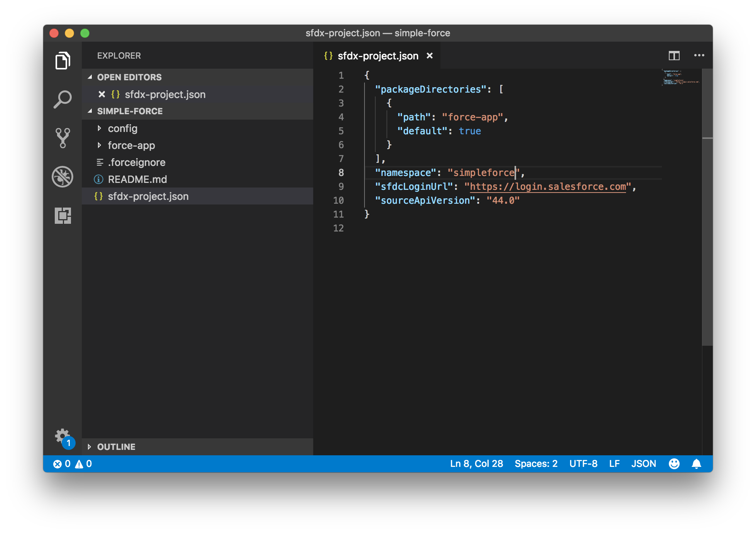Select README.md in the file explorer

click(137, 179)
